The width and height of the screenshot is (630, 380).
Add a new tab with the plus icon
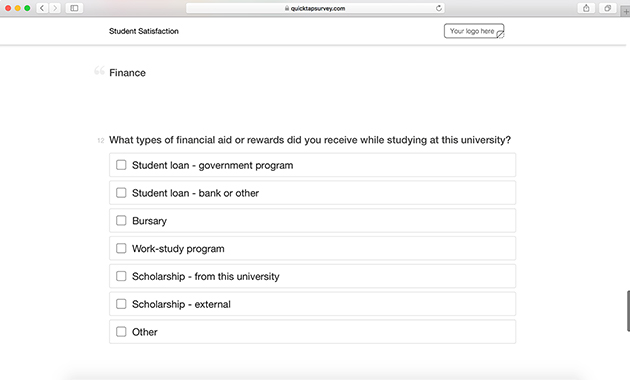(x=626, y=11)
